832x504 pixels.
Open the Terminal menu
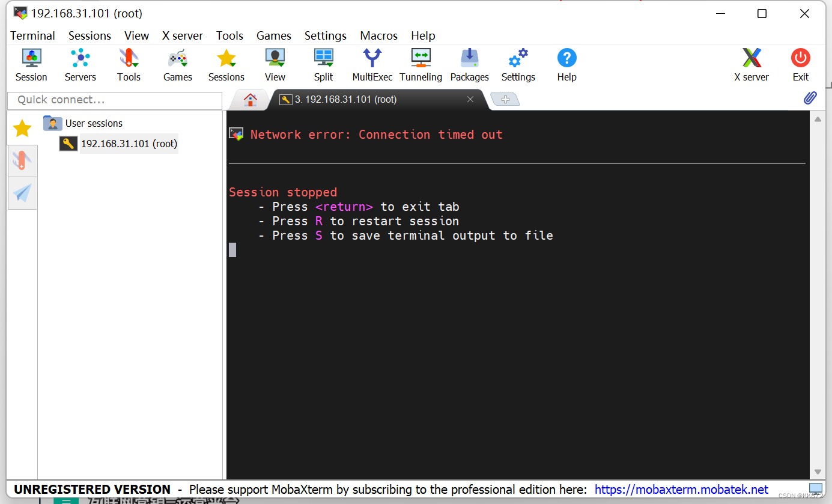pos(32,35)
